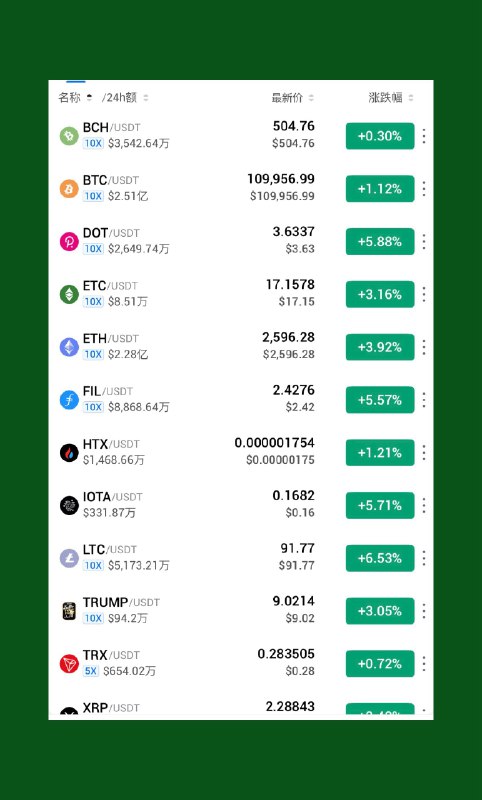Tap the TRON TRX coin icon
This screenshot has width=482, height=800.
coord(69,664)
